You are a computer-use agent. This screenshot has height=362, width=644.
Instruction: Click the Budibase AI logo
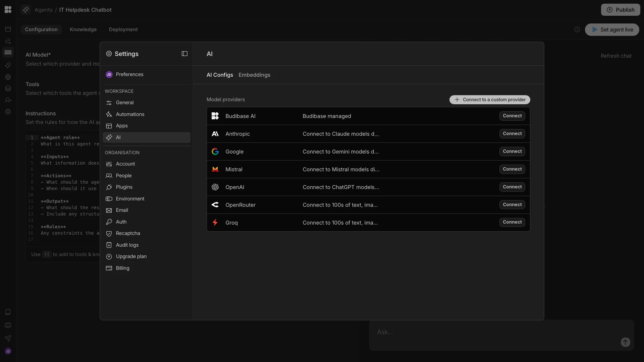point(215,116)
